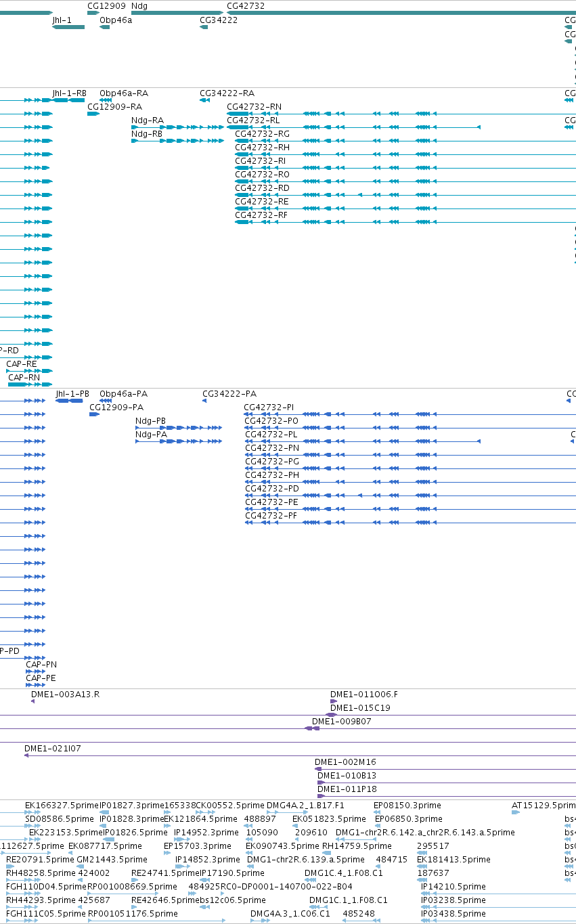Screen dimensions: 576x924
Task: Select the GM21443.5prime EST label
Action: click(x=112, y=860)
